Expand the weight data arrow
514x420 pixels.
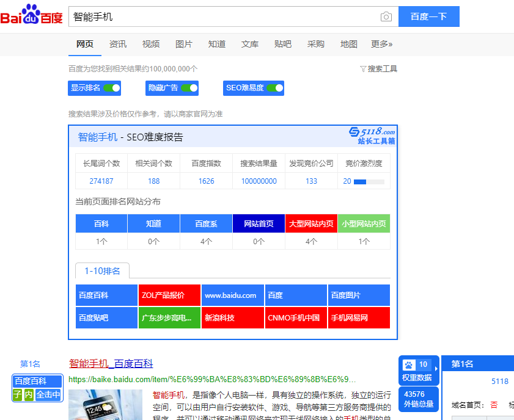click(436, 369)
